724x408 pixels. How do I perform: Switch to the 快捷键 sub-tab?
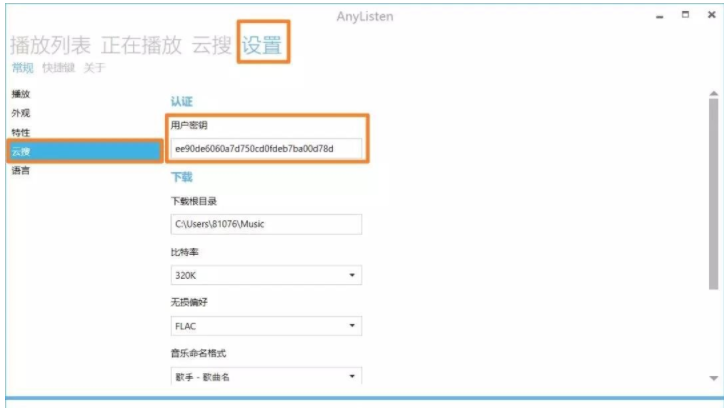coord(59,68)
